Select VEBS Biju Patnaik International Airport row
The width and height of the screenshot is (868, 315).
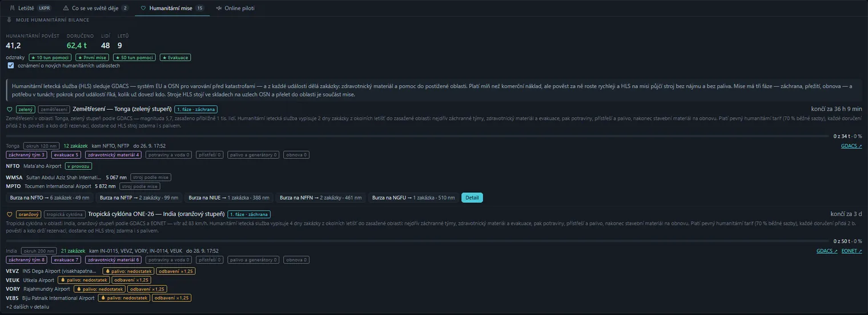[x=98, y=298]
